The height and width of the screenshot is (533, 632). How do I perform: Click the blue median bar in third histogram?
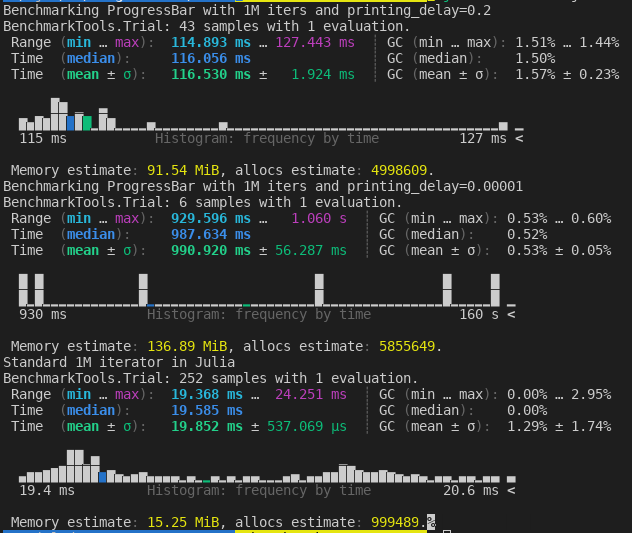103,477
